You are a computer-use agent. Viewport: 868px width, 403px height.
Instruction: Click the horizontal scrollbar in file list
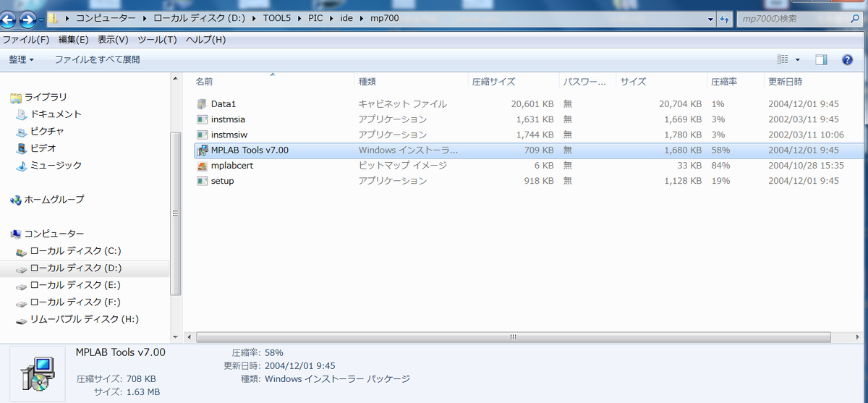coord(513,337)
